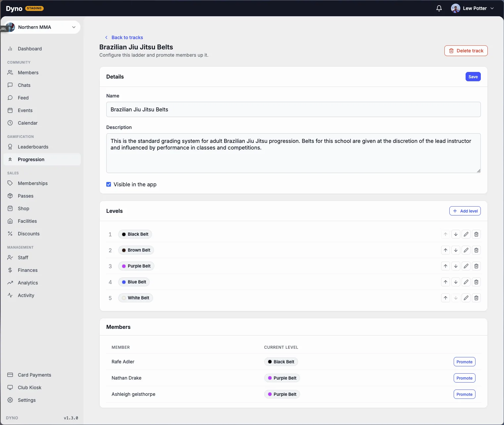
Task: Move Black Belt level down
Action: click(456, 234)
